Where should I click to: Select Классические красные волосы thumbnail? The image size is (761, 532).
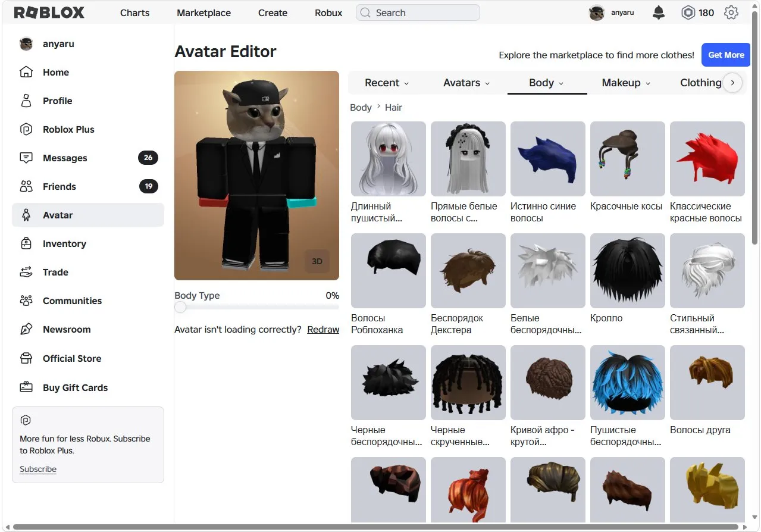point(707,159)
